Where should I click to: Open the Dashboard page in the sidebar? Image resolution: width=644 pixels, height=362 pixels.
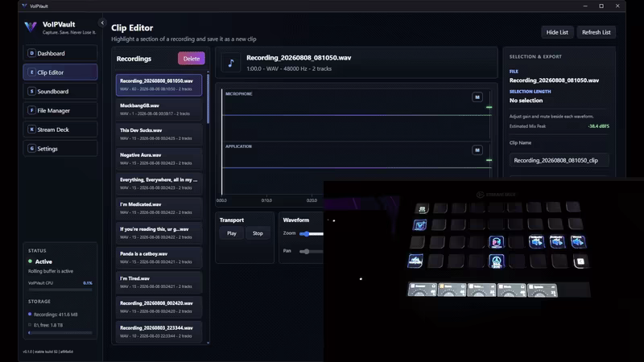click(60, 53)
